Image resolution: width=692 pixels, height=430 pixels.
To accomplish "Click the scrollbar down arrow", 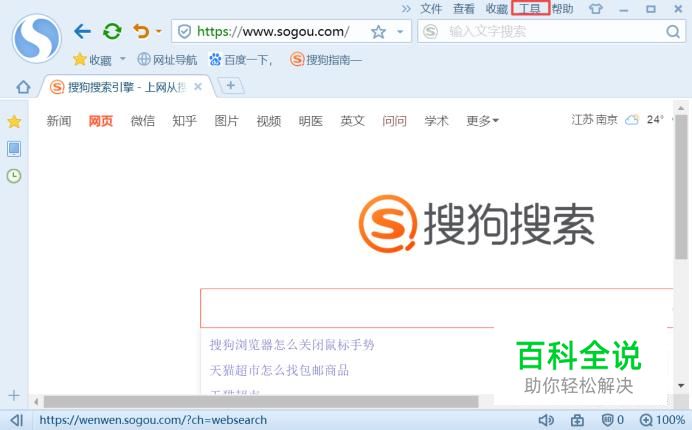I will [x=681, y=386].
